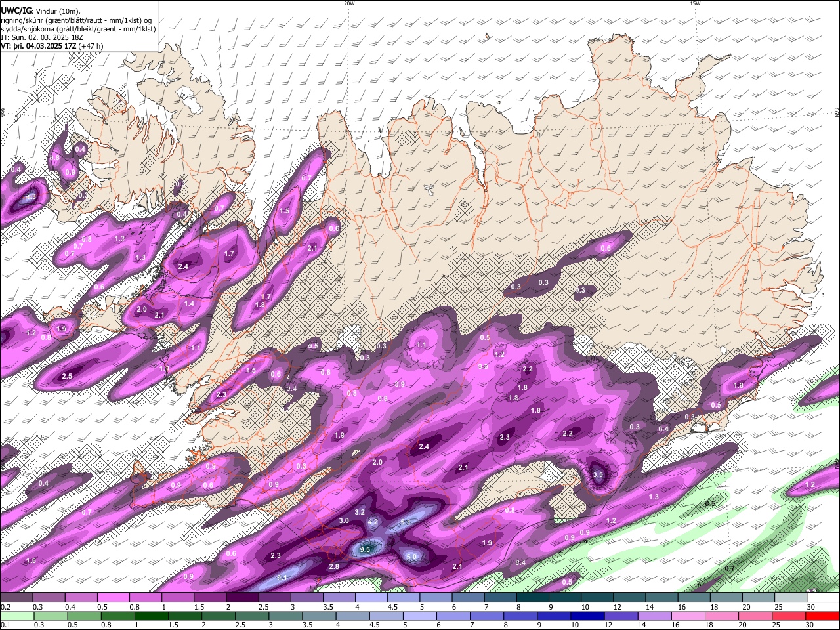Click the header title 'UWC/IG: Vindur (10m),'

(40, 10)
